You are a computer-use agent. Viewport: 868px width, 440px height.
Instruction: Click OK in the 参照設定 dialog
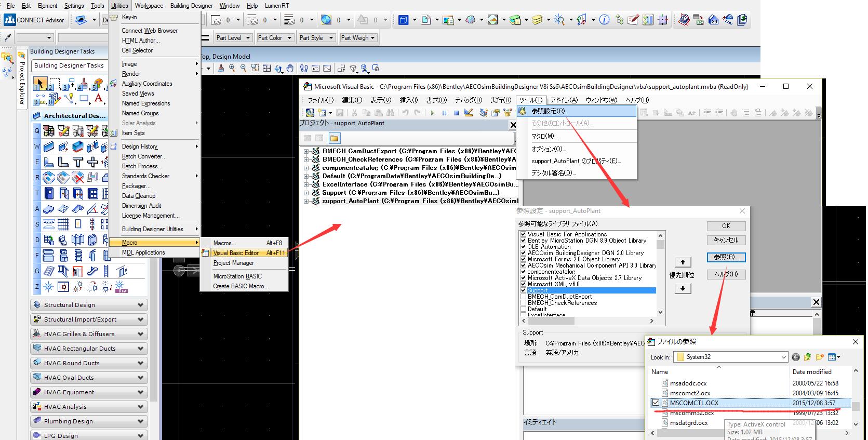point(726,226)
